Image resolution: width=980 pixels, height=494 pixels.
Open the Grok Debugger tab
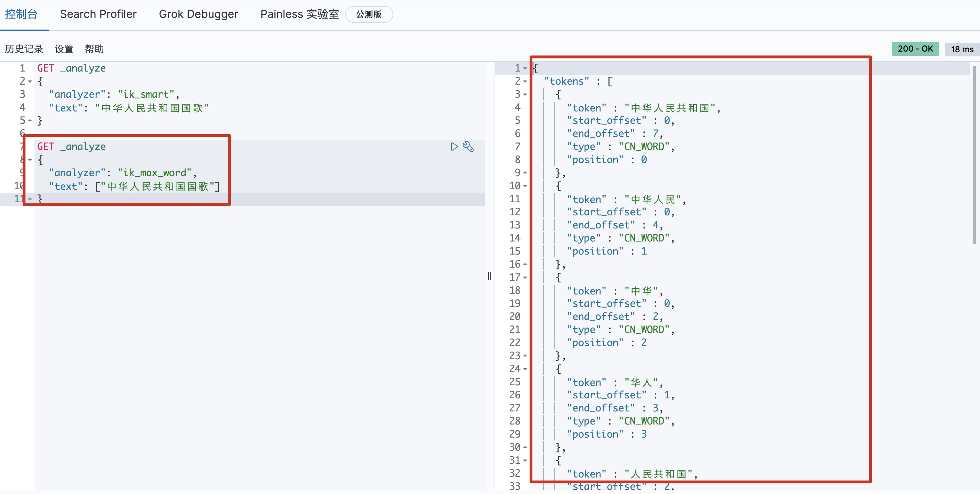(x=198, y=14)
